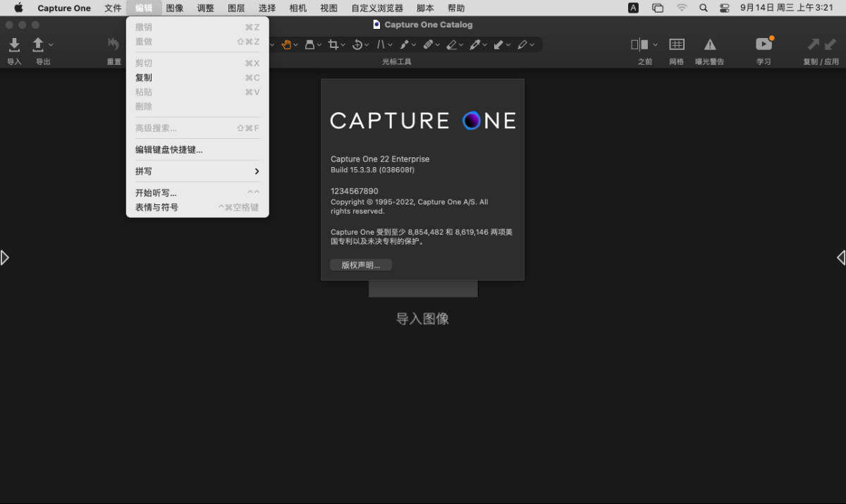The image size is (846, 504).
Task: Open the 自定义浏览器 menu
Action: coord(377,8)
